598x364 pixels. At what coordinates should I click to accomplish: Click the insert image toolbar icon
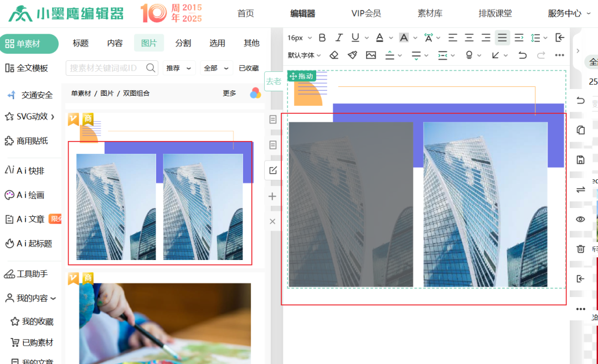tap(371, 55)
